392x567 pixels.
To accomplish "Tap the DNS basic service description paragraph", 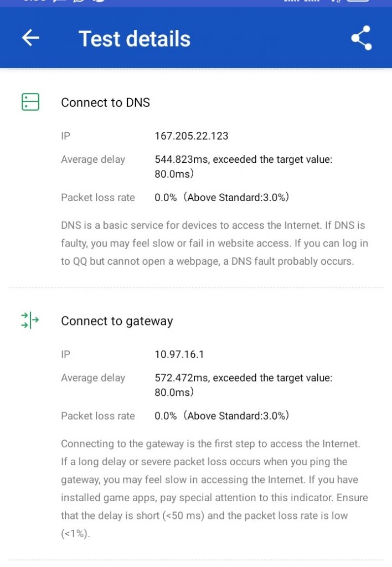I will 213,243.
